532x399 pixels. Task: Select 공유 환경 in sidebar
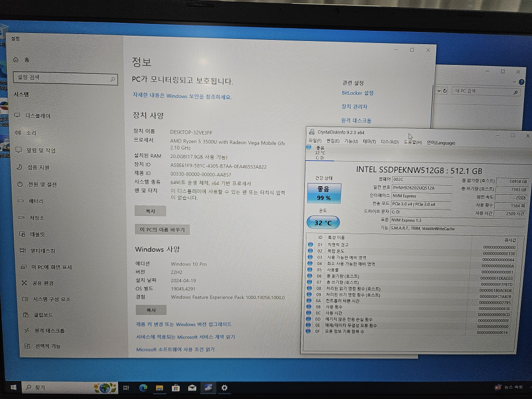point(38,283)
